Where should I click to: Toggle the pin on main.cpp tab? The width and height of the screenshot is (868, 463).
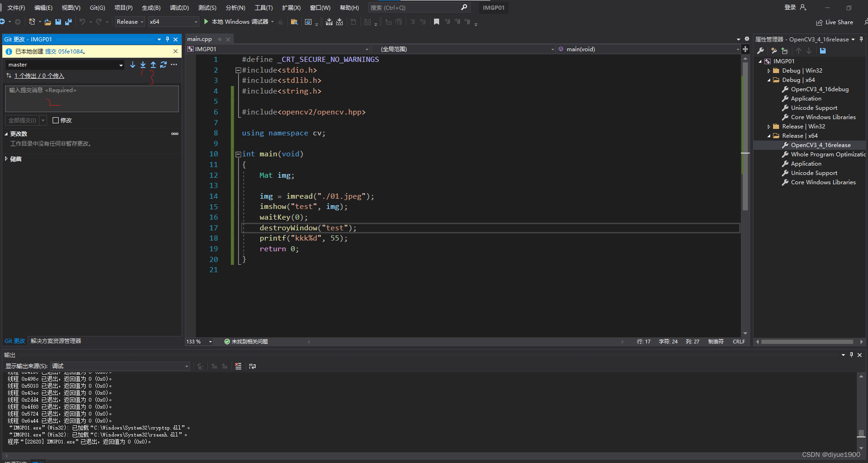[x=220, y=39]
